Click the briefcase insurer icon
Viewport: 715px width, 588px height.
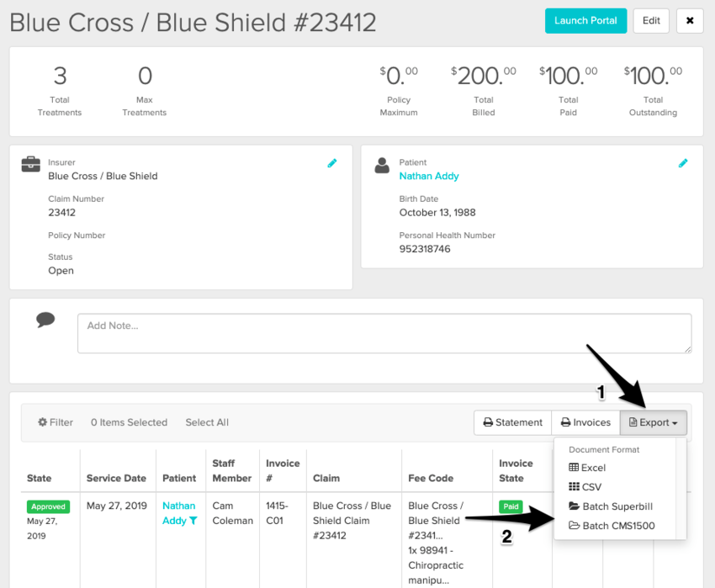coord(30,164)
